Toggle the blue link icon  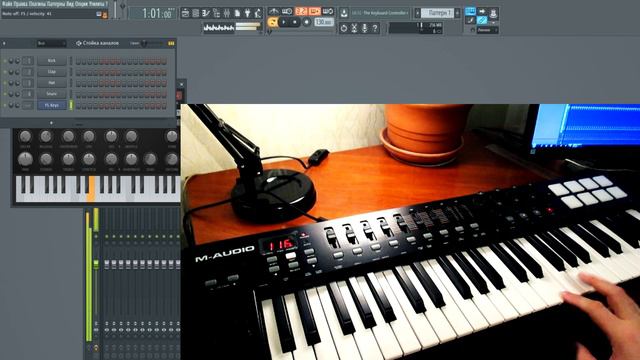coord(482,20)
